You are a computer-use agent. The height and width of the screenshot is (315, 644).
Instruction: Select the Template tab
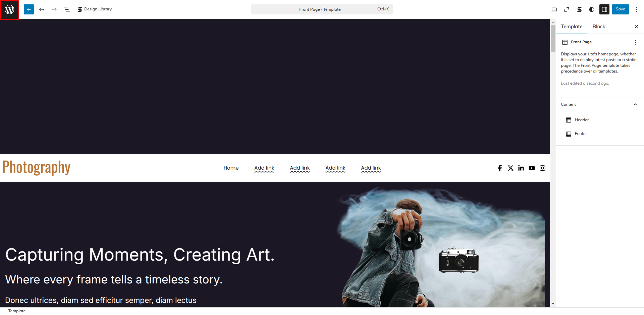572,27
